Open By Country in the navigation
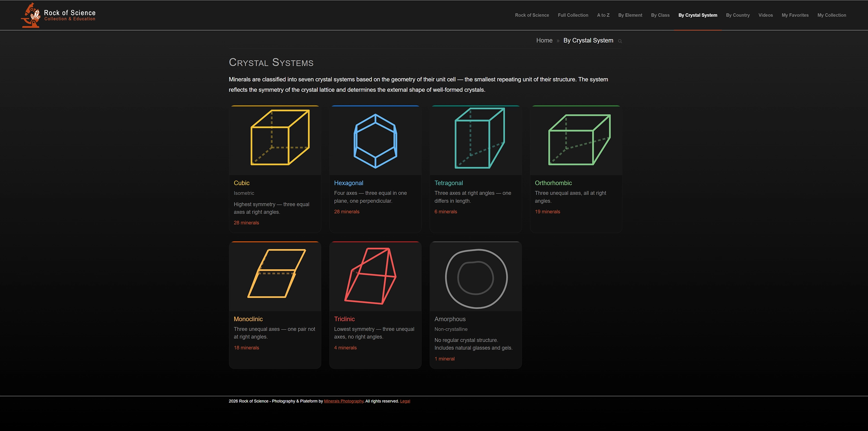 738,15
